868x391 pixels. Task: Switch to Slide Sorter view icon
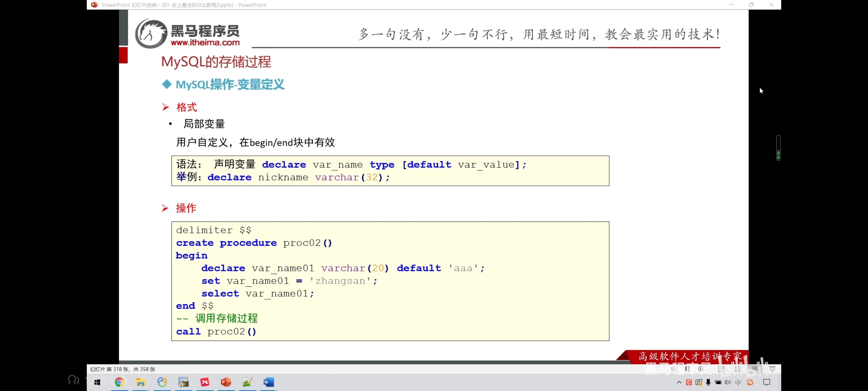tap(738, 369)
